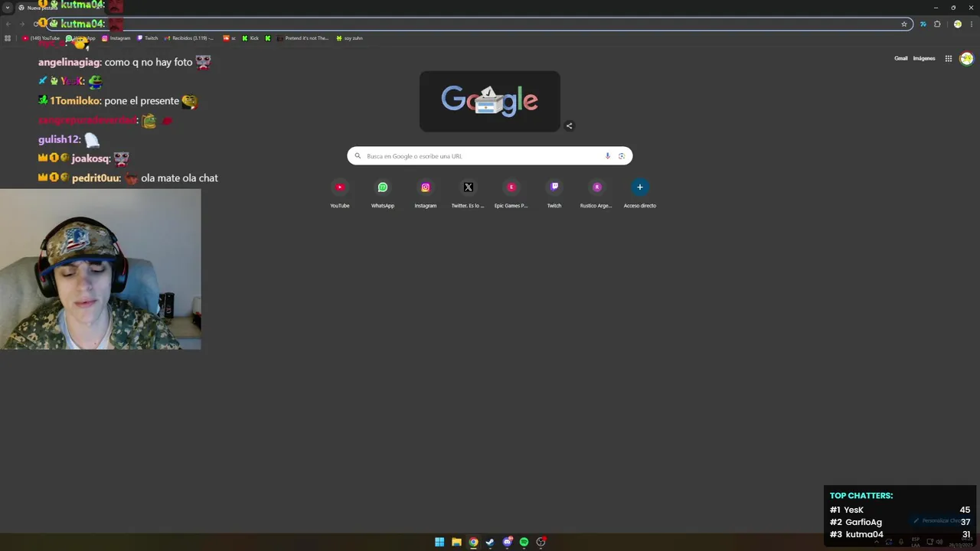Open the Windows Start button
980x551 pixels.
[x=439, y=542]
